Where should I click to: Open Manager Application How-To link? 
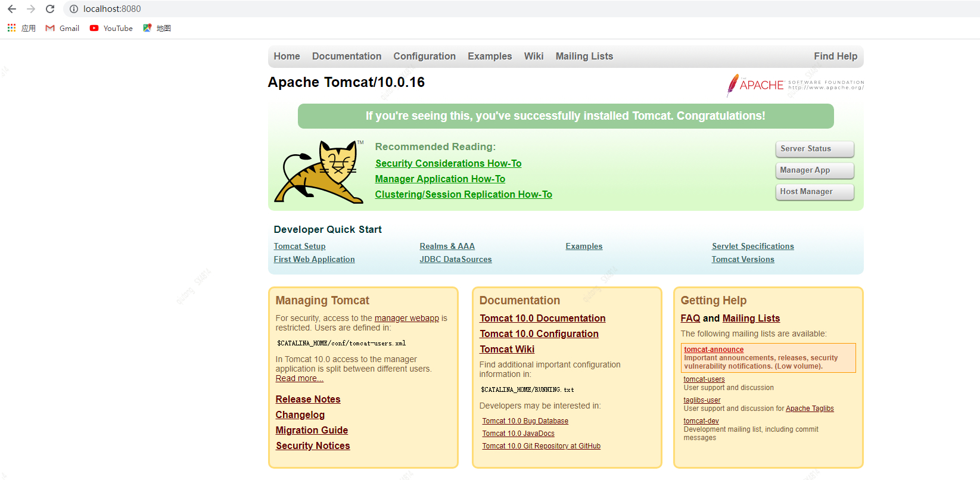pos(440,179)
